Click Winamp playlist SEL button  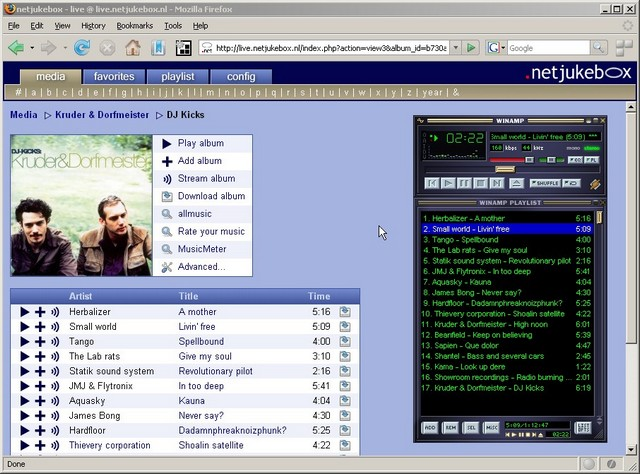point(471,427)
